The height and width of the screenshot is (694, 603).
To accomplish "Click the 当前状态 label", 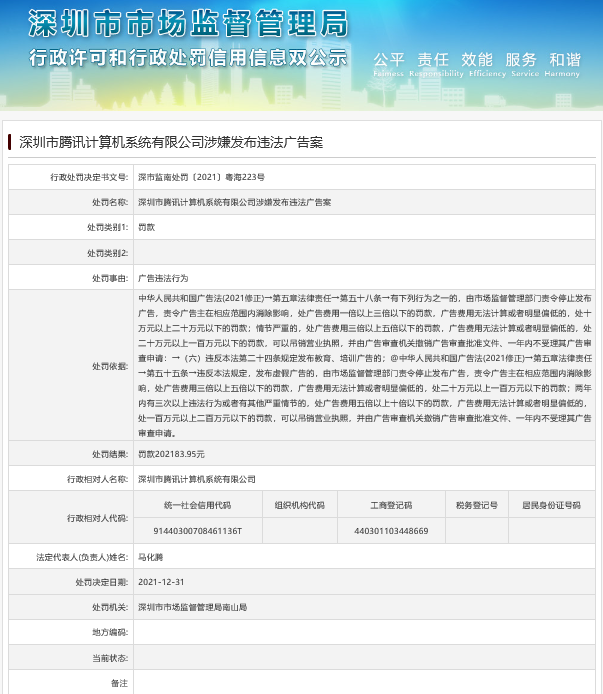I will [110, 658].
